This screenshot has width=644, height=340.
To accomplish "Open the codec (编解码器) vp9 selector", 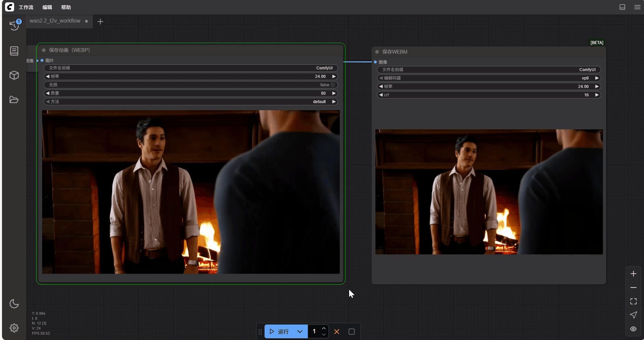I will (489, 78).
